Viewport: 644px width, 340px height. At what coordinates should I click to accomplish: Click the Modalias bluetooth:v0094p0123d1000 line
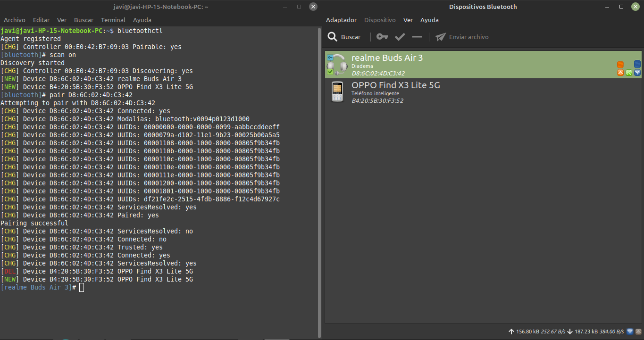pos(125,119)
